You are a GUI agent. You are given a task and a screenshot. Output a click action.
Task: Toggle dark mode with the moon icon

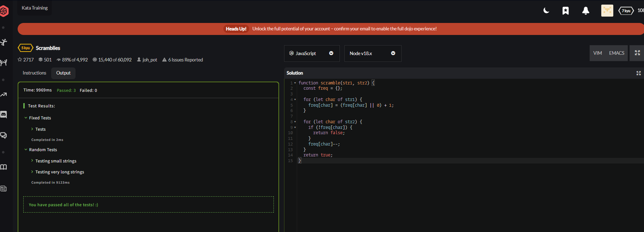point(546,11)
